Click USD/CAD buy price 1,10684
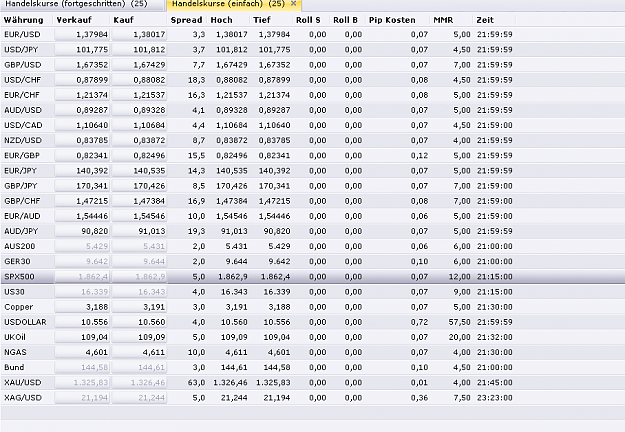Viewport: 625px width, 432px height. [x=139, y=126]
